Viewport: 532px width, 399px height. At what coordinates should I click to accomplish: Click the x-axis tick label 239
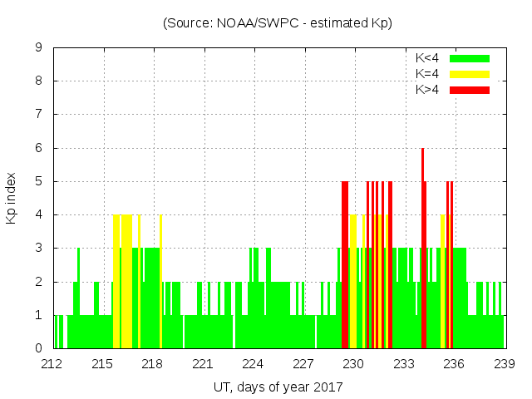505,364
